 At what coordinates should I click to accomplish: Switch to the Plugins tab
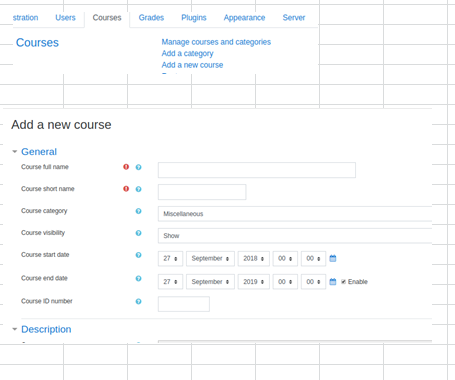[194, 18]
